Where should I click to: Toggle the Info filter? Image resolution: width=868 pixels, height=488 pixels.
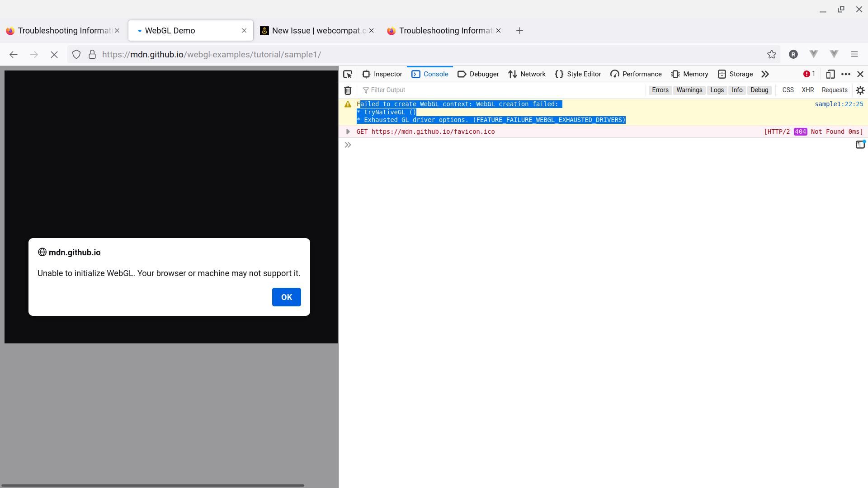(737, 90)
